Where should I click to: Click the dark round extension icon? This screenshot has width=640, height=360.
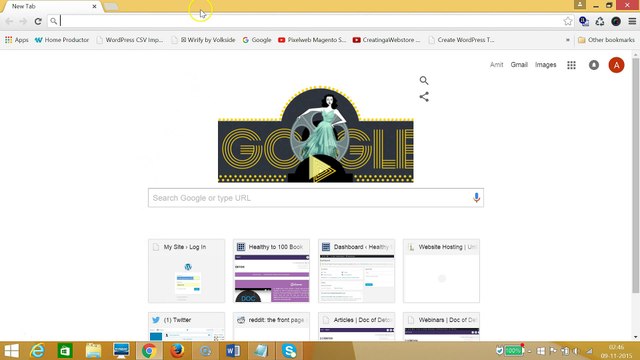coord(616,21)
